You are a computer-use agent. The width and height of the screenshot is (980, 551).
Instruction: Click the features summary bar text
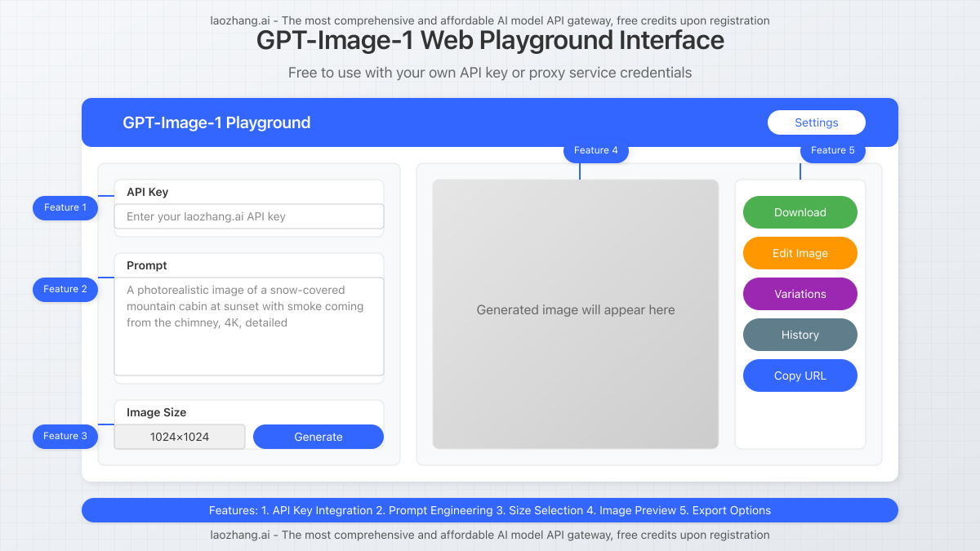tap(490, 510)
